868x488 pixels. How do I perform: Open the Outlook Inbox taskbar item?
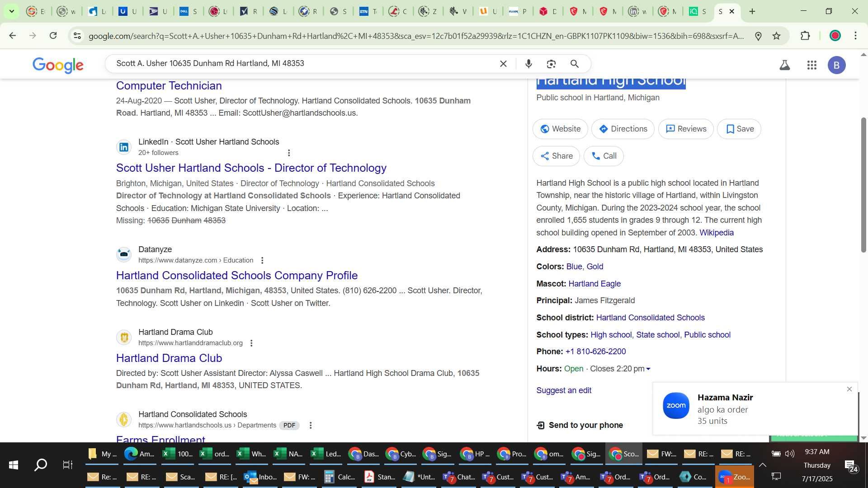click(260, 477)
